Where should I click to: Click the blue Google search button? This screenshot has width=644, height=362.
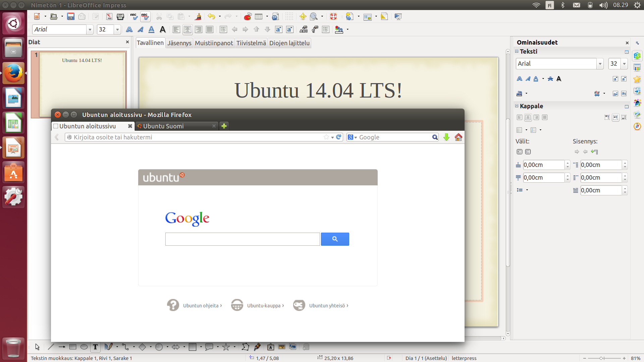pyautogui.click(x=335, y=239)
